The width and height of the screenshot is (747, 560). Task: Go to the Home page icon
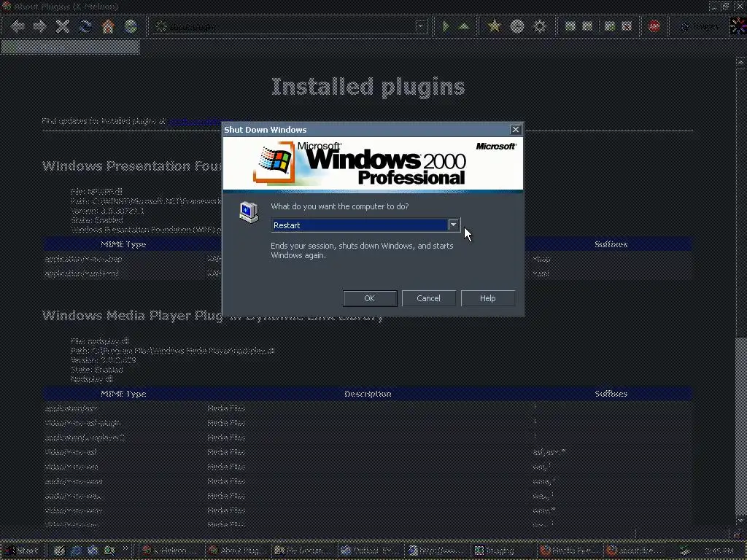(108, 26)
